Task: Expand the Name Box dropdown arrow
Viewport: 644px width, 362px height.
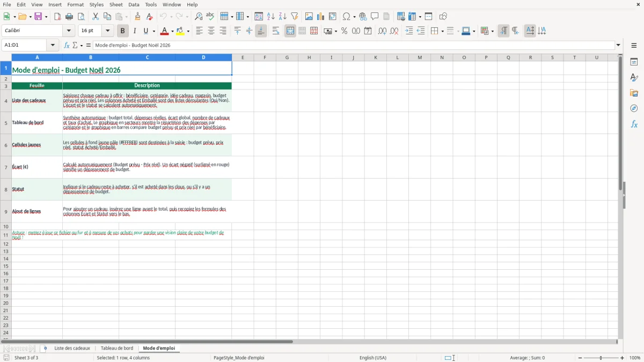Action: tap(53, 45)
